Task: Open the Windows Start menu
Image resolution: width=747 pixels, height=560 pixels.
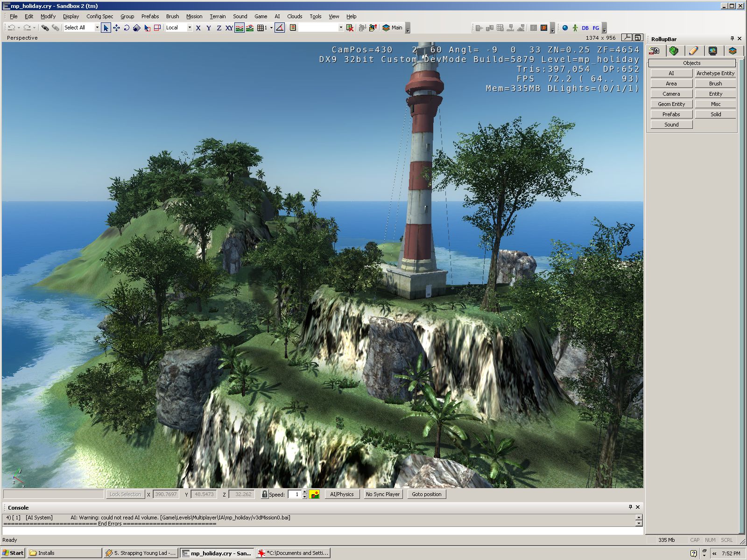Action: (x=13, y=553)
